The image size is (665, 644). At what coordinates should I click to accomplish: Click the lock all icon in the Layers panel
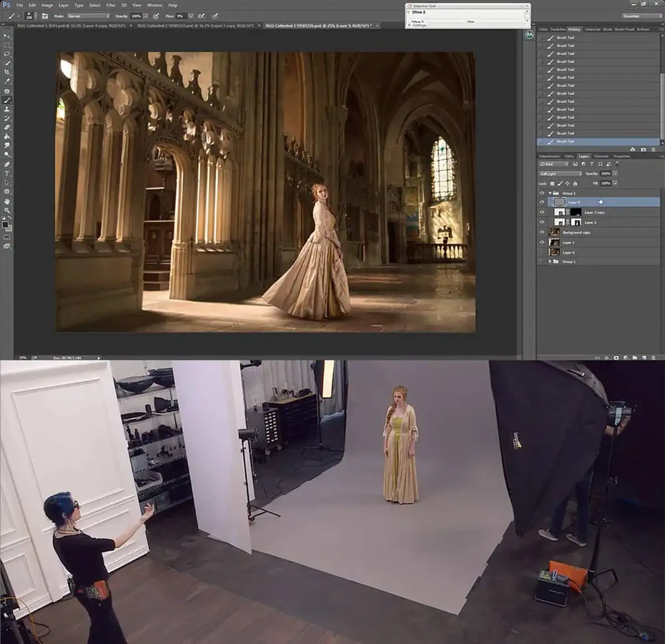[x=575, y=183]
